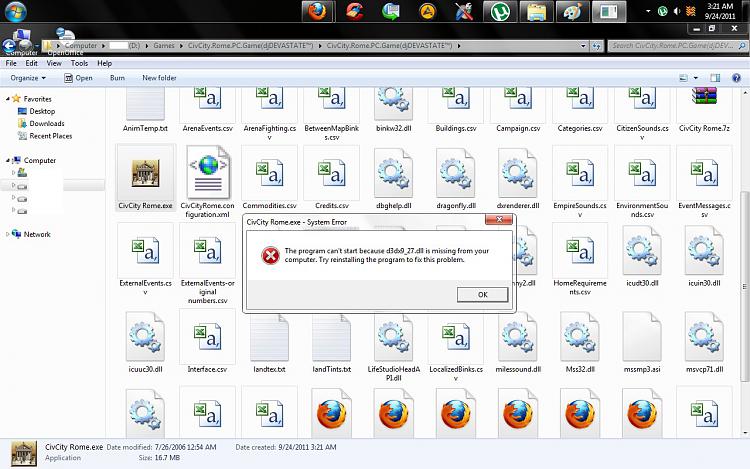The width and height of the screenshot is (750, 469).
Task: Open the Organize dropdown
Action: click(28, 78)
